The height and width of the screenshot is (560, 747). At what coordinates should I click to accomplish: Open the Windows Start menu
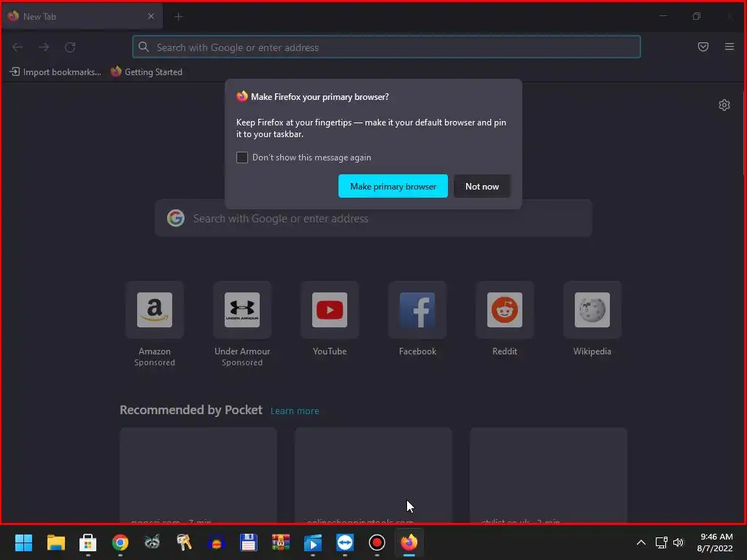23,542
